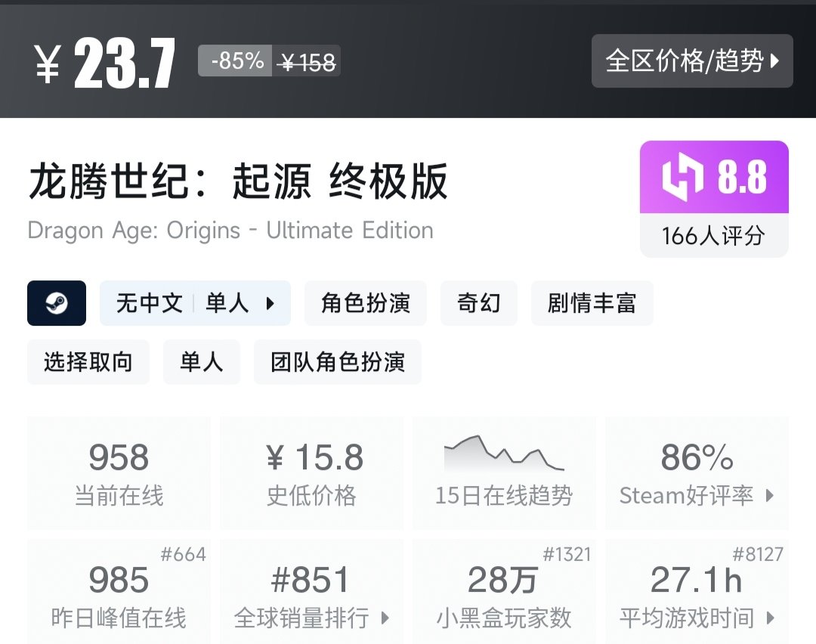816x644 pixels.
Task: Select the 剧情丰富 tag
Action: click(592, 303)
